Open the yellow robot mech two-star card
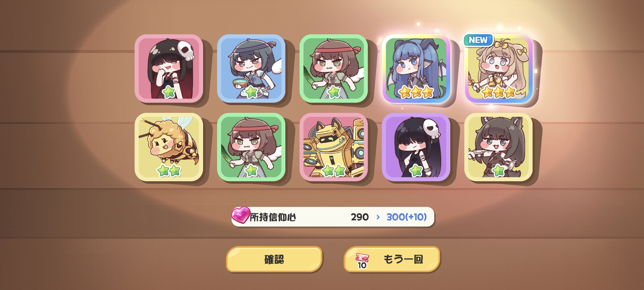 (334, 147)
